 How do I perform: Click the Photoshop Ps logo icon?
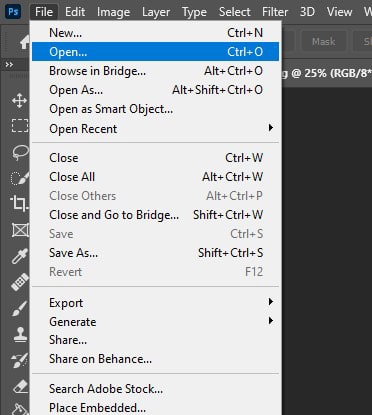13,12
